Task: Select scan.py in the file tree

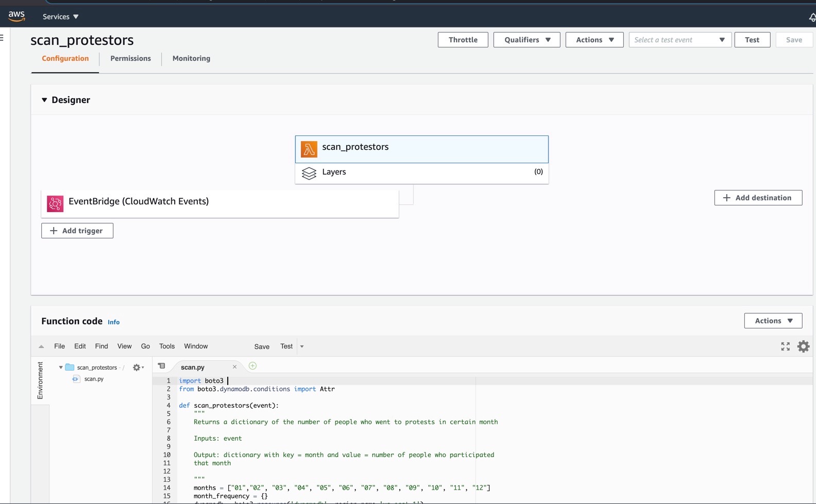Action: (94, 379)
